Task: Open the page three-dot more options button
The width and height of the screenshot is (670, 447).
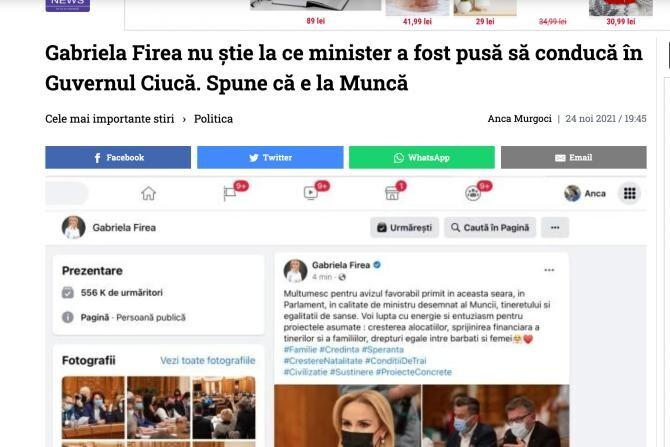Action: tap(555, 227)
